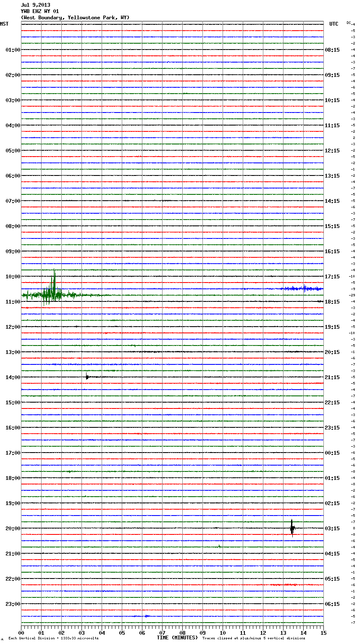
Task: Select the 02:00 MST time label
Action: tap(13, 75)
